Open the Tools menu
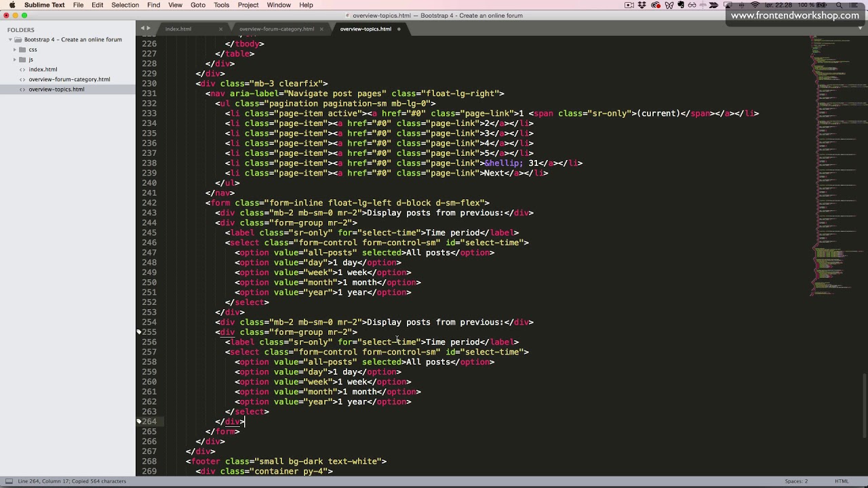Image resolution: width=868 pixels, height=488 pixels. click(x=221, y=5)
